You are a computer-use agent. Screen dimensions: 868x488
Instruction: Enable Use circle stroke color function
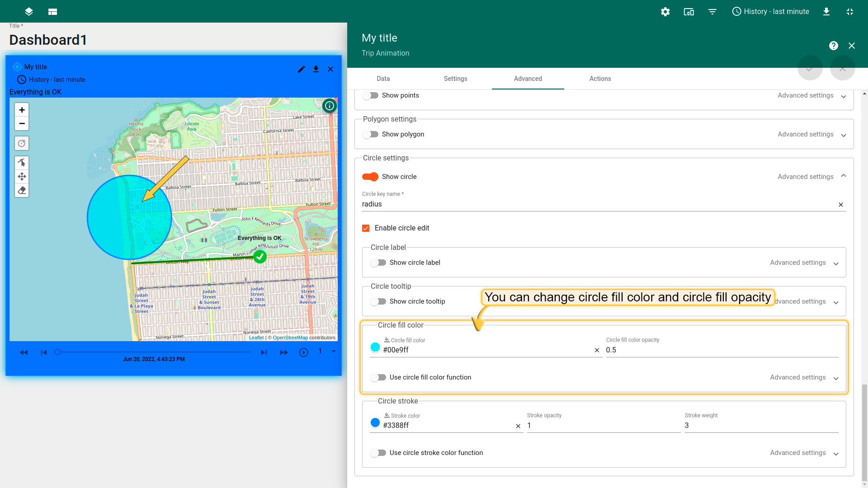378,453
